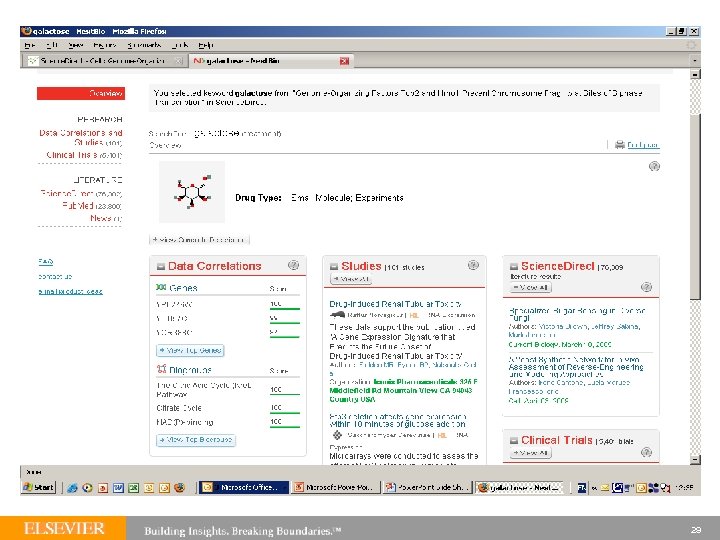The width and height of the screenshot is (720, 540).
Task: Close the galactose NextBio tab
Action: pos(344,61)
